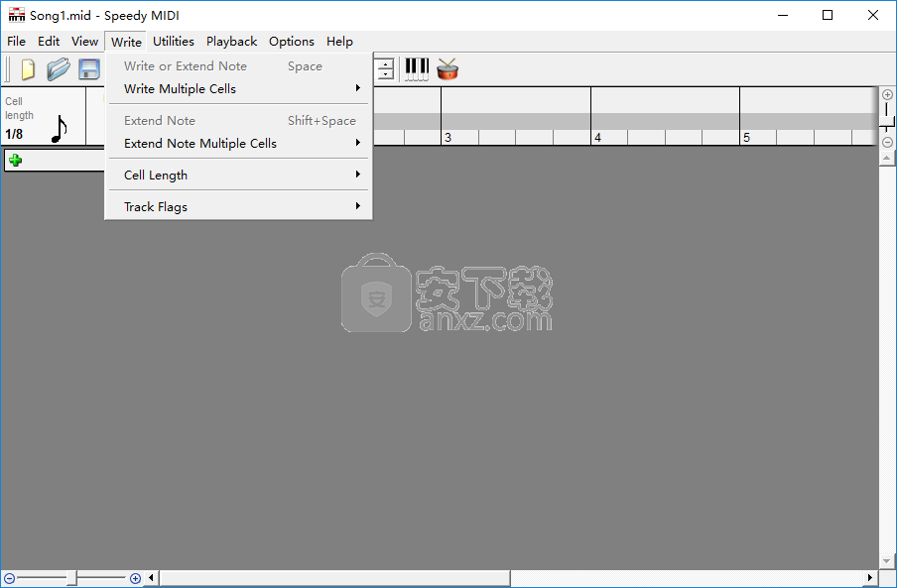
Task: Click the toolbar spinner down arrow
Action: [386, 74]
